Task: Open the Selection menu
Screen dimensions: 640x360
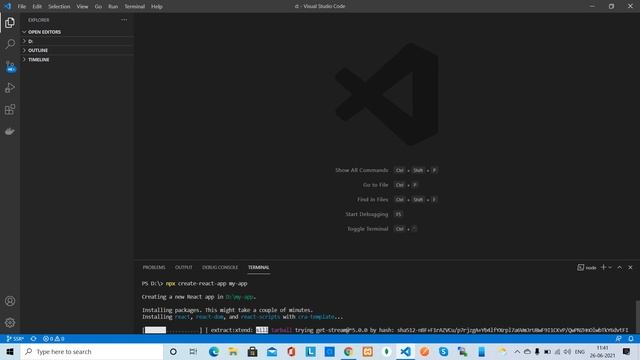Action: (x=59, y=7)
